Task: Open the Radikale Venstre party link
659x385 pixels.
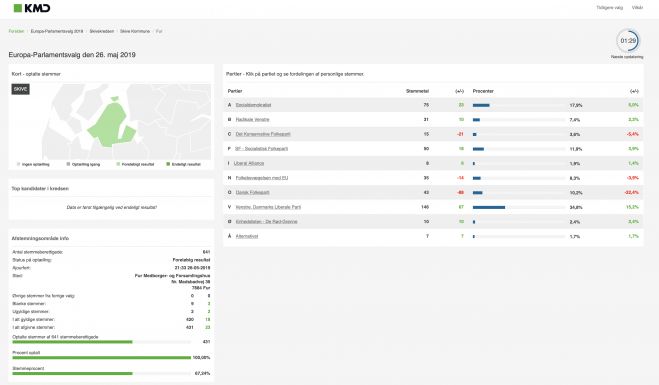Action: 252,120
